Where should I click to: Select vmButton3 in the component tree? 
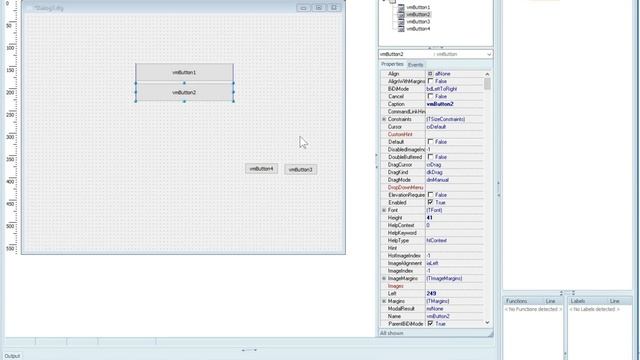pos(418,22)
